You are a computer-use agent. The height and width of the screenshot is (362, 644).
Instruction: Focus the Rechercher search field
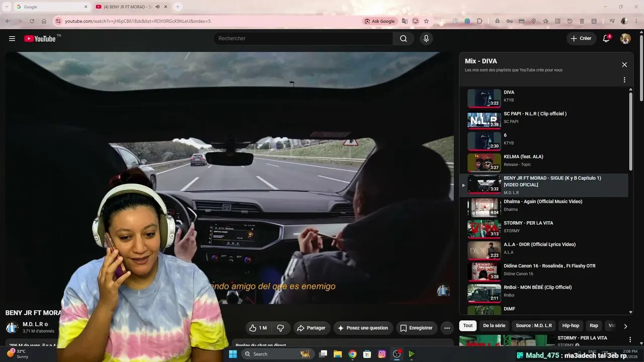303,39
